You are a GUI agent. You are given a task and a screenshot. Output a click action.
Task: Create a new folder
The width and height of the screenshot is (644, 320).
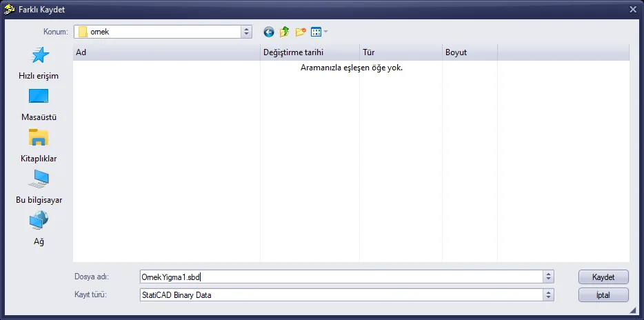pyautogui.click(x=301, y=32)
